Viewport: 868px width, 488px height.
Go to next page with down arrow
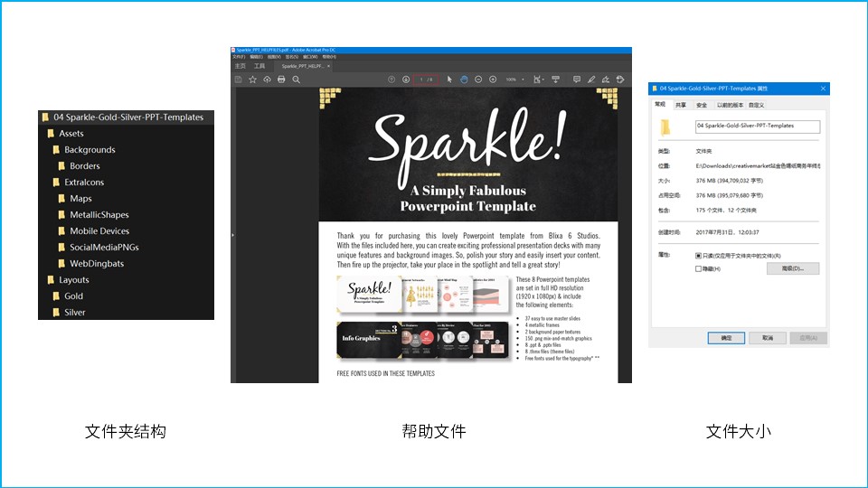[x=406, y=80]
